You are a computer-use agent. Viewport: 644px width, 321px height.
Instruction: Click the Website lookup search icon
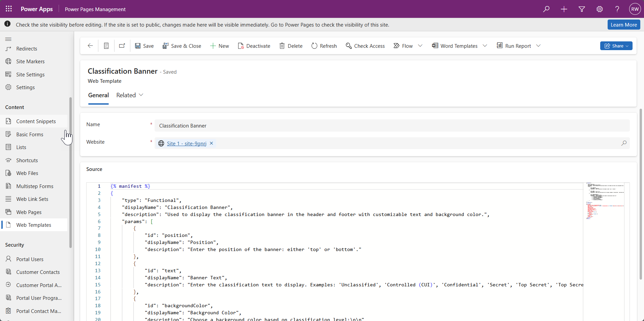pos(624,143)
